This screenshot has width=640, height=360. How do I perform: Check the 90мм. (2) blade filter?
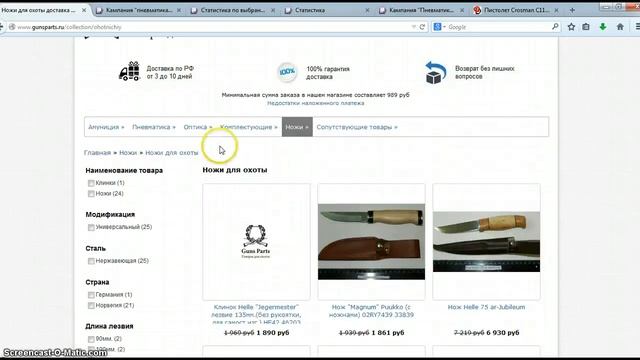coord(91,339)
